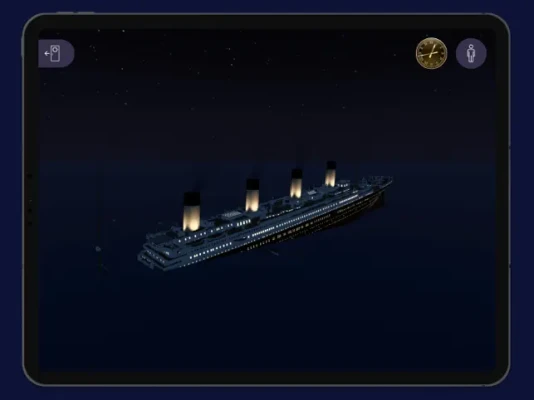Select the smallest funnel nearest the bow
Screen dimensions: 534x400
pos(331,174)
